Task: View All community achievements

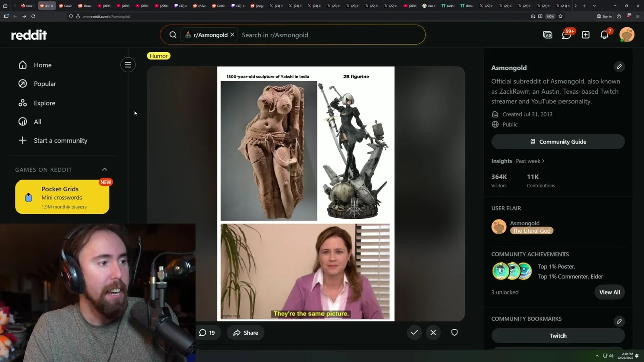Action: pyautogui.click(x=609, y=292)
